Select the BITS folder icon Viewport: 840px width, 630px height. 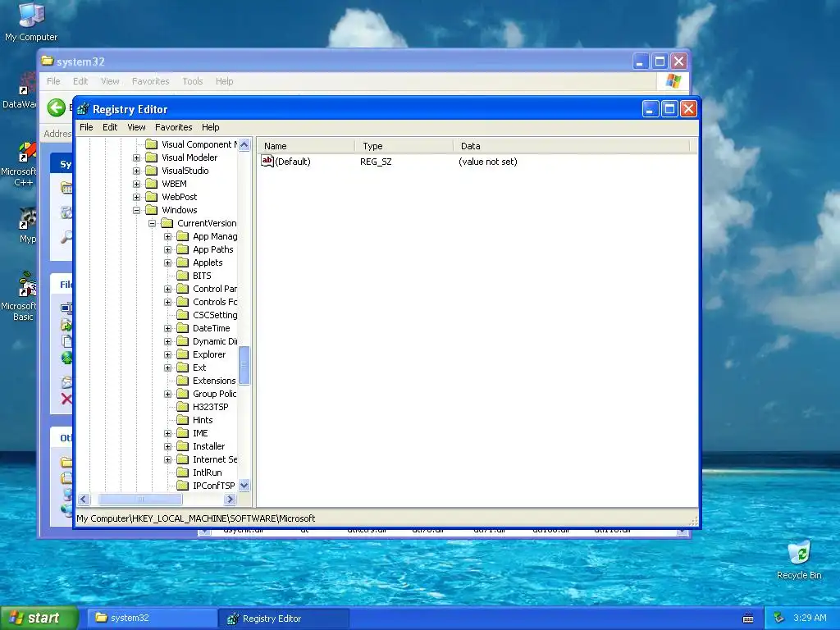tap(183, 276)
